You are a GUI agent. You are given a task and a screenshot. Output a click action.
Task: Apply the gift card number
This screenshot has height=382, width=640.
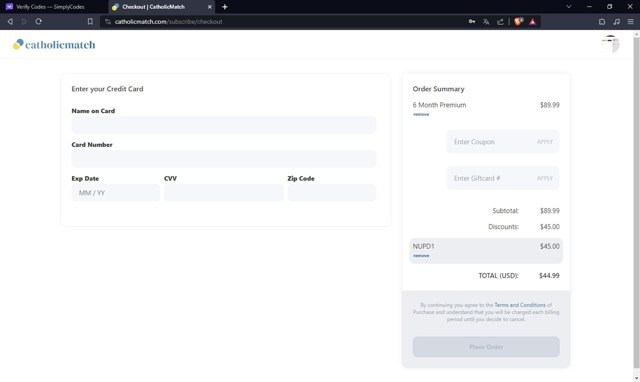(x=544, y=178)
